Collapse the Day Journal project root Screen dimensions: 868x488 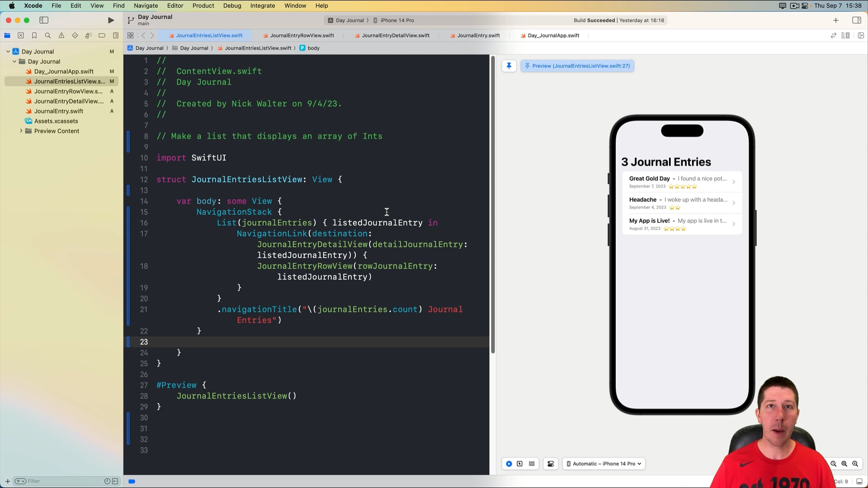pyautogui.click(x=8, y=52)
